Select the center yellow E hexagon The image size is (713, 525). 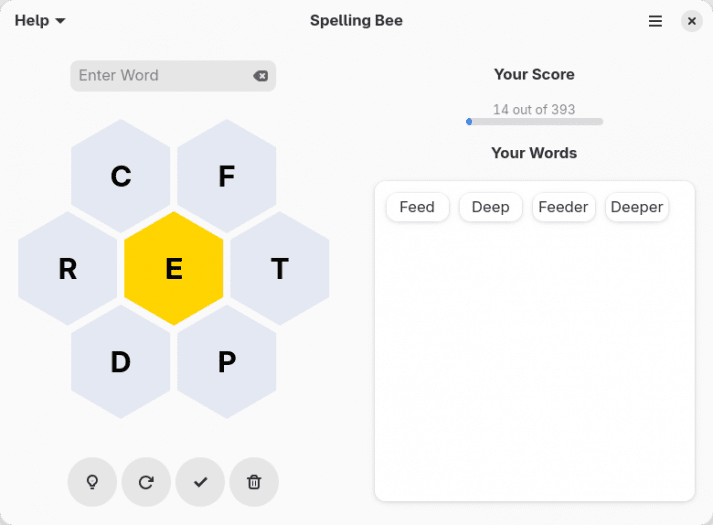[174, 268]
